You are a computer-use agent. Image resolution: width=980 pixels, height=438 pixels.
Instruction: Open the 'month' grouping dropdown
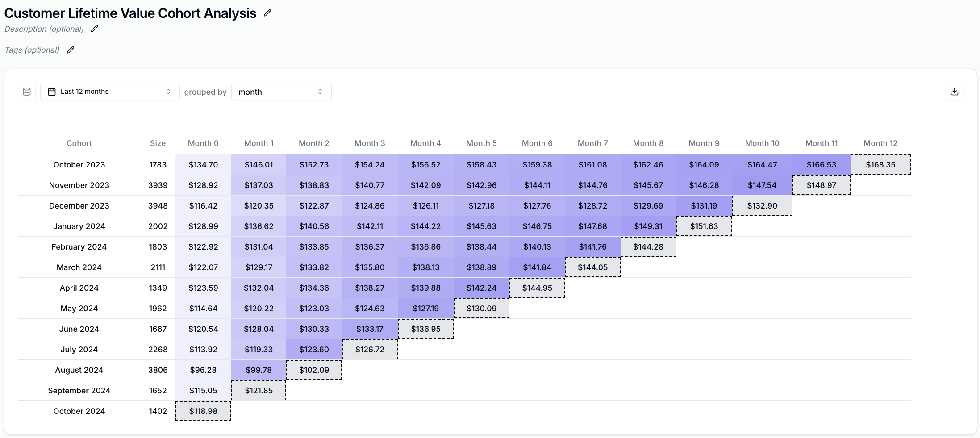281,92
